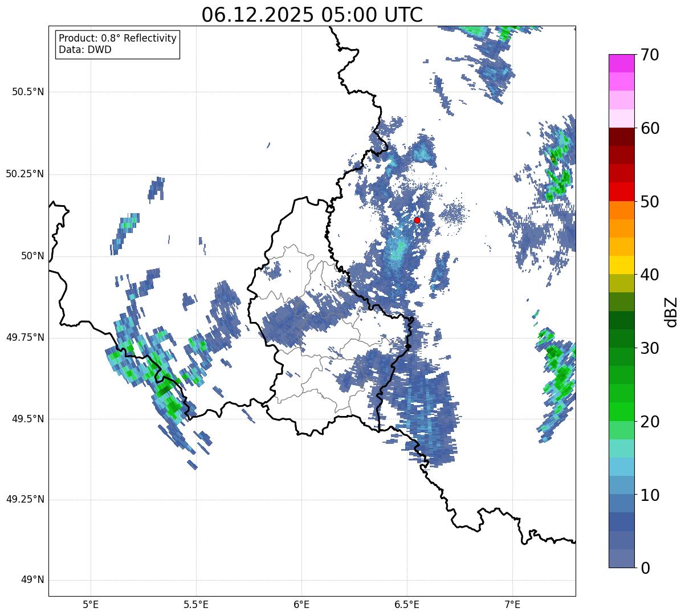
Task: Click the colorbar tick label 0
Action: (645, 568)
